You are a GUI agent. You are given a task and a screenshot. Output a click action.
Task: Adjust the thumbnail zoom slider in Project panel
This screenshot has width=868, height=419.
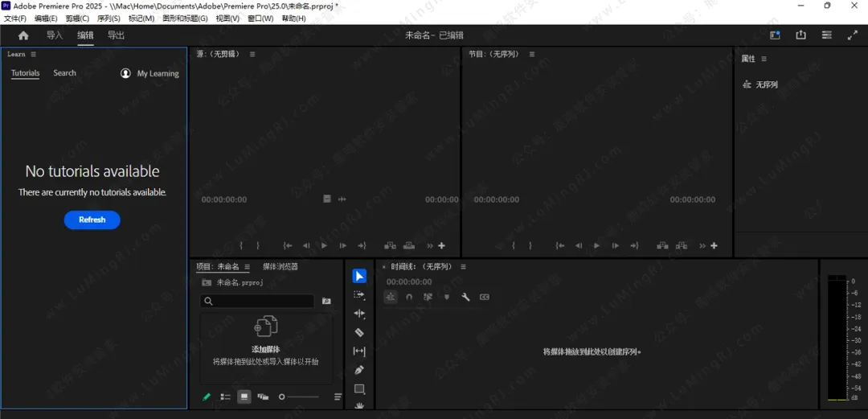click(299, 396)
